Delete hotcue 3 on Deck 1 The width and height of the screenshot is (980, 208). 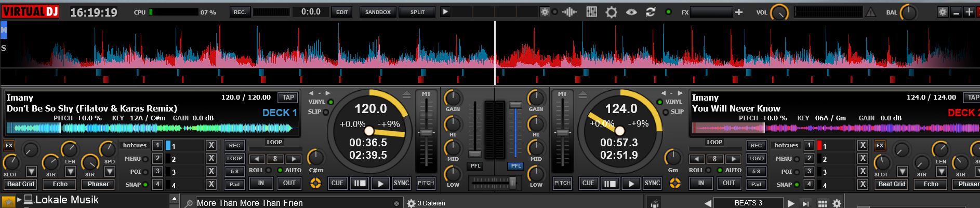211,171
